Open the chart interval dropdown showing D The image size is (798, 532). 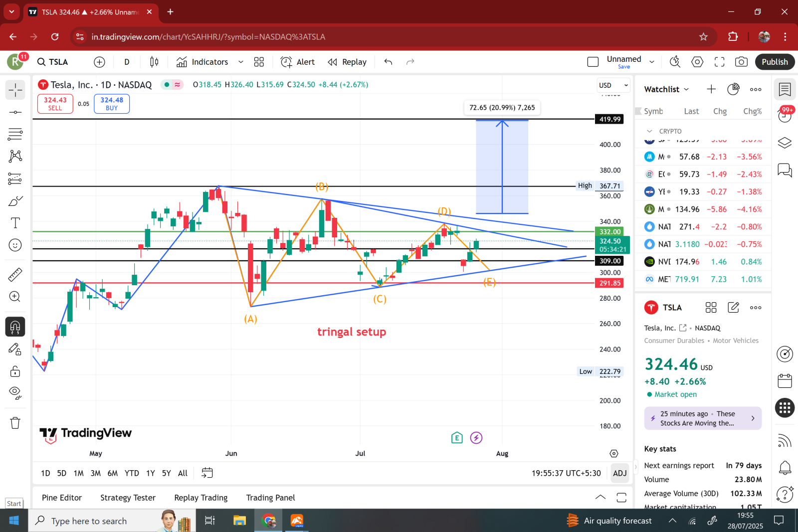127,61
